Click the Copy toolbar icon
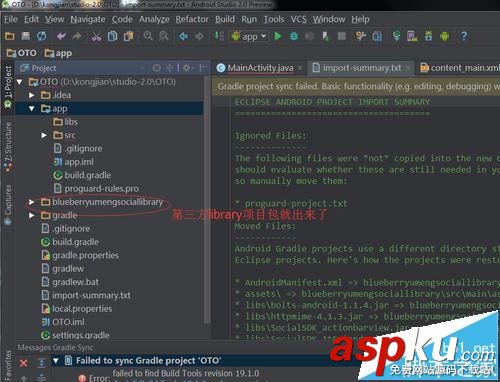Image resolution: width=500 pixels, height=382 pixels. click(x=112, y=36)
